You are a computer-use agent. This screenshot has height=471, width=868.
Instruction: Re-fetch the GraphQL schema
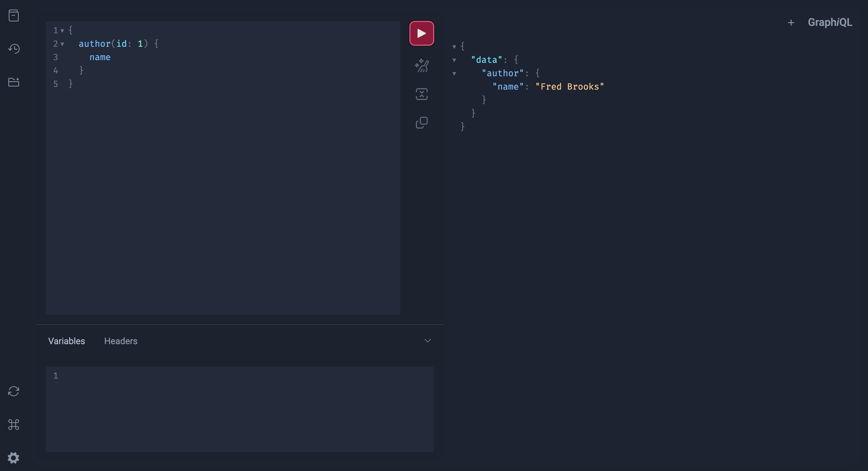click(13, 391)
